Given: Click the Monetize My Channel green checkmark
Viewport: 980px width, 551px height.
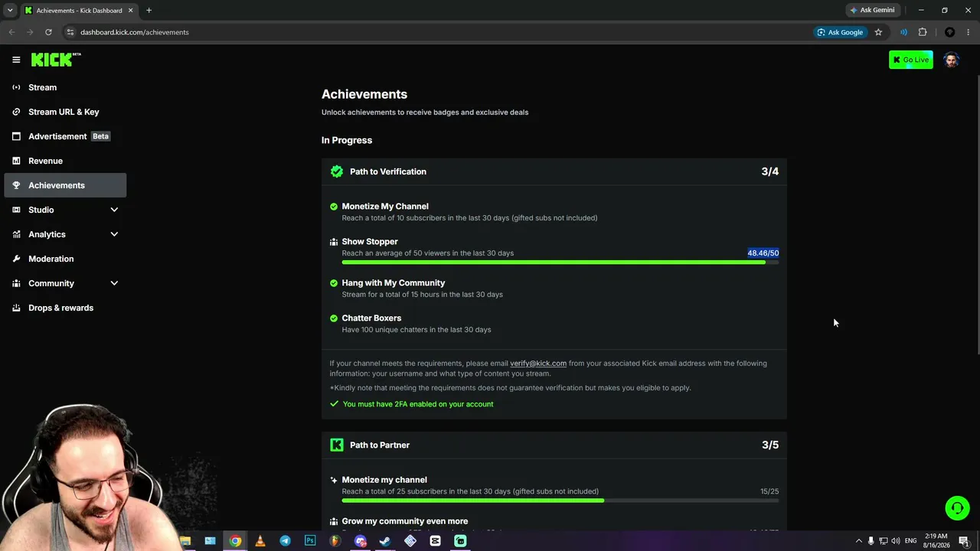Looking at the screenshot, I should pyautogui.click(x=334, y=207).
